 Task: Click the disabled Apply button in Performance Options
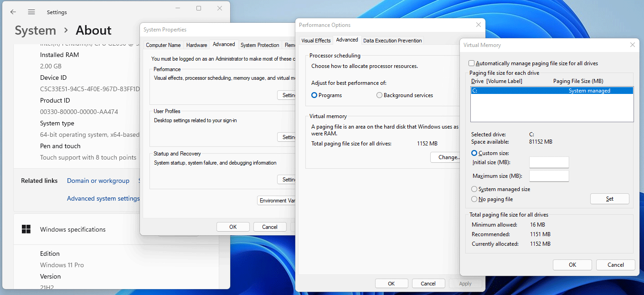[465, 284]
